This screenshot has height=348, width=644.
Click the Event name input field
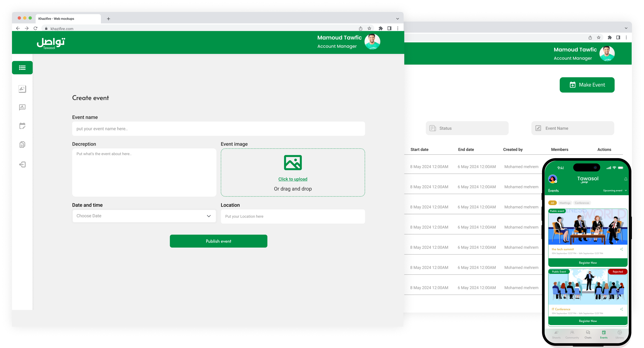pos(218,129)
